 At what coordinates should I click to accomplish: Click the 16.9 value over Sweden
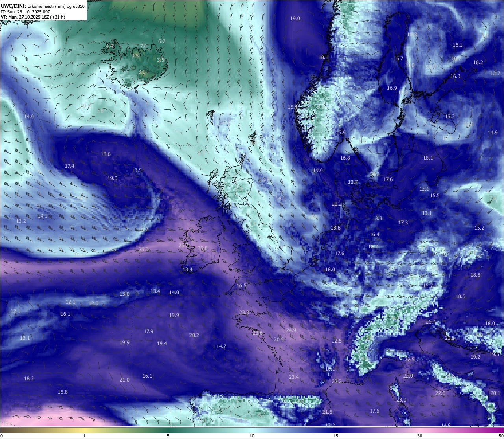(392, 88)
